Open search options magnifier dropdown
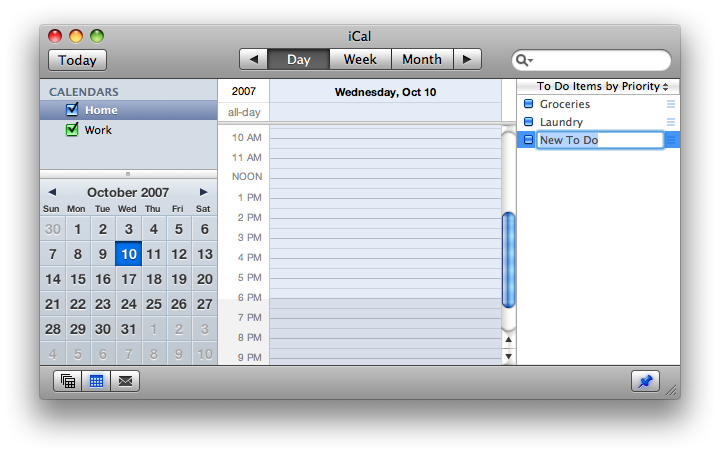 point(524,60)
